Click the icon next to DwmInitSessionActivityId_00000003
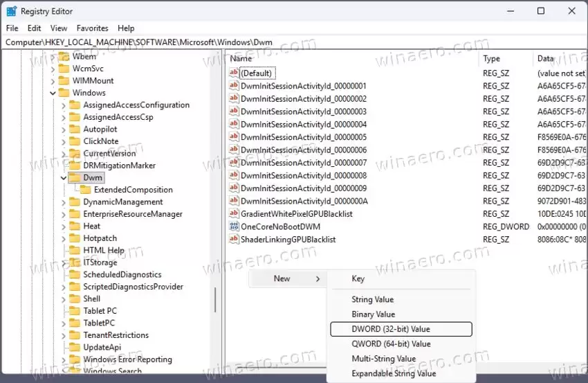Screen dimensions: 588x383 [234, 111]
